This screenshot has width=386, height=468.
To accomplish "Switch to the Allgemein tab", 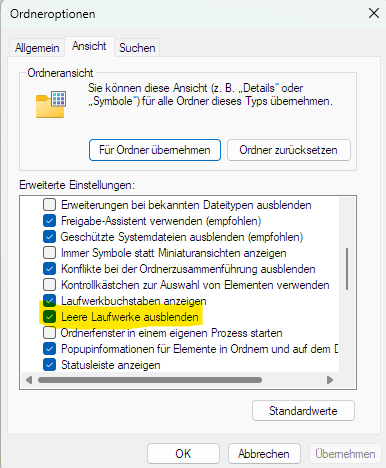I will [x=37, y=48].
